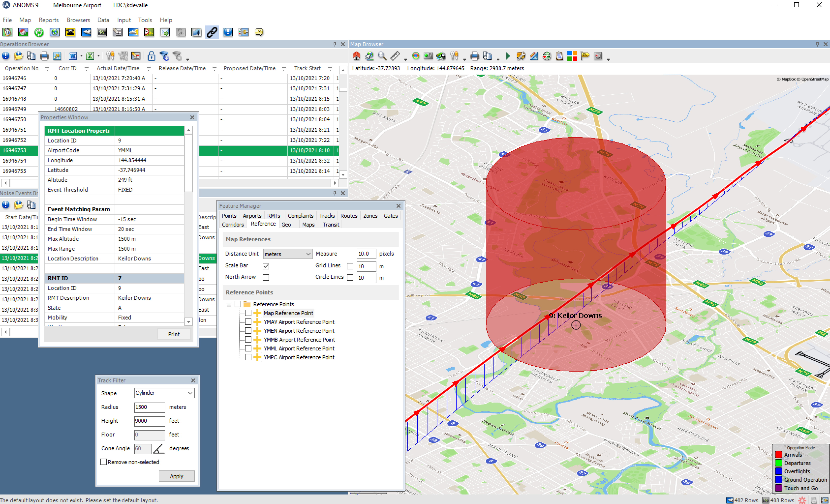Click the chain link icon in main toolbar
830x504 pixels.
211,32
